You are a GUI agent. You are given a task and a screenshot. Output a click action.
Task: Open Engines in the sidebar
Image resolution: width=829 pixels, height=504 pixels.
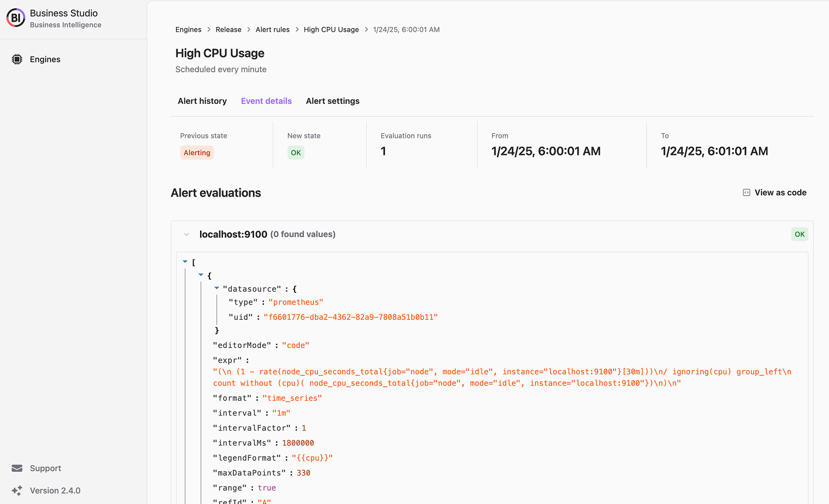click(x=45, y=59)
